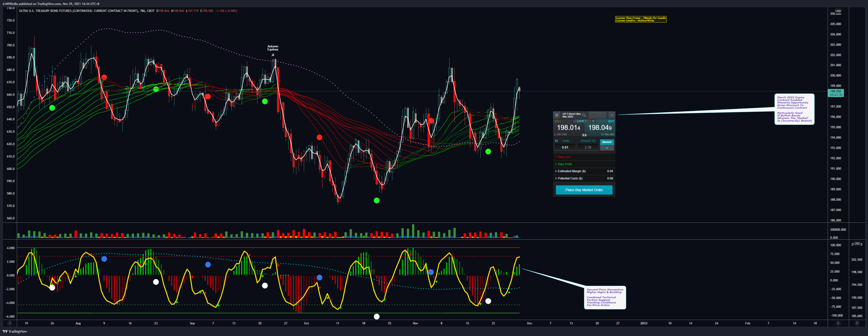Viewport: 868px width, 336px height.
Task: Select the Market order type button
Action: (607, 142)
